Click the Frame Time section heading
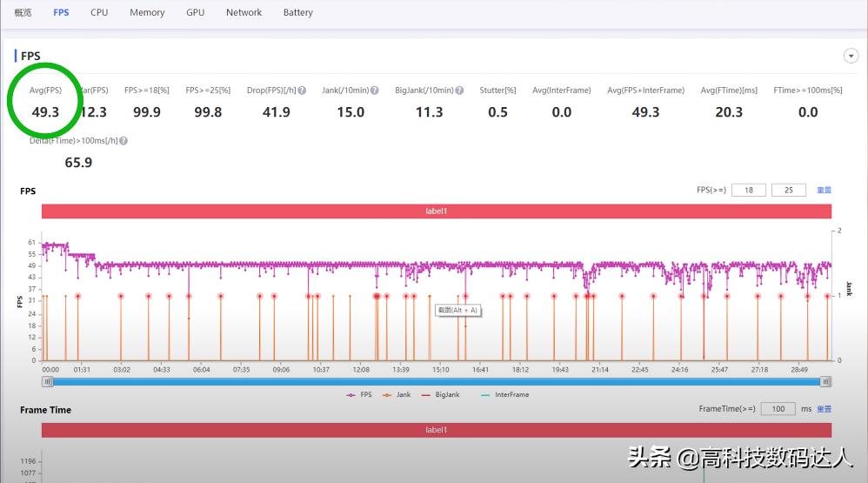Screen dimensions: 868x483 pos(45,410)
